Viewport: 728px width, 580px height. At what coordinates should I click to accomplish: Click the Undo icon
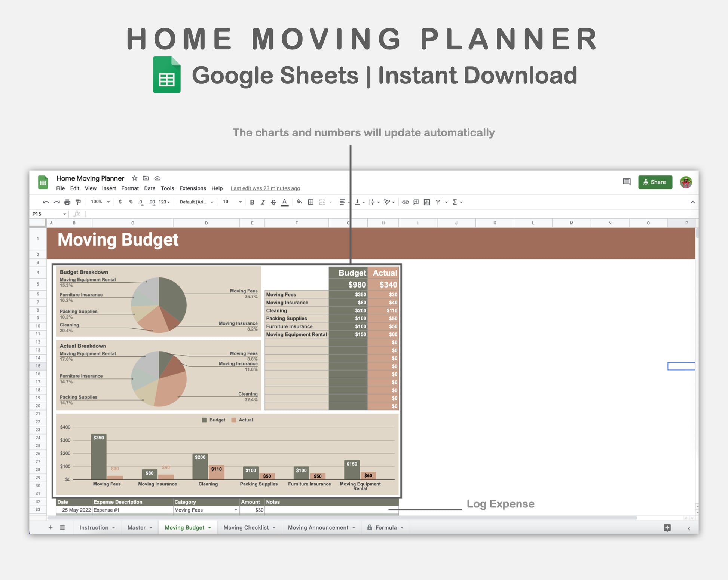[x=46, y=202]
